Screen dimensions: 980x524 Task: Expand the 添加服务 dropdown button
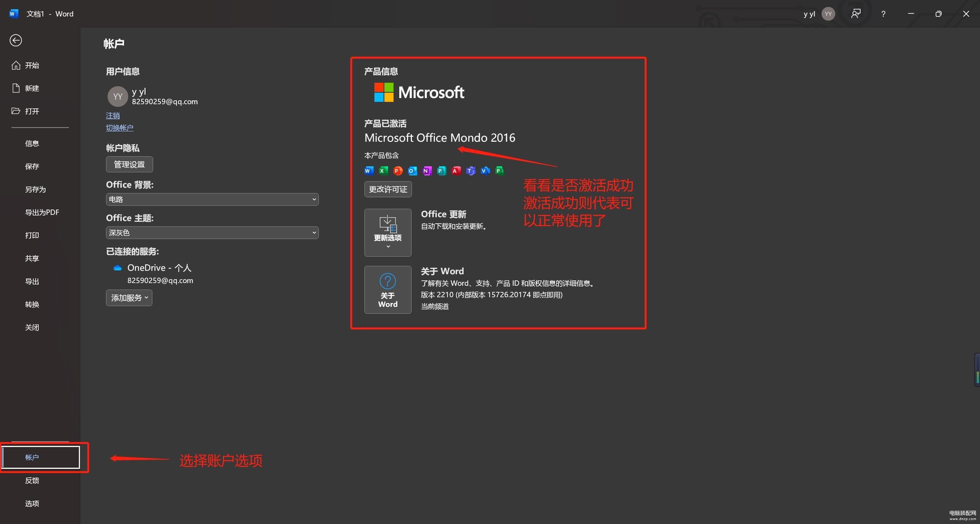tap(129, 298)
